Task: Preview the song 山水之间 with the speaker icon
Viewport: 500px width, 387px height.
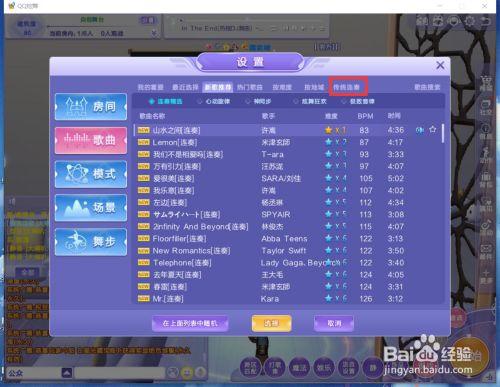Action: pos(420,130)
